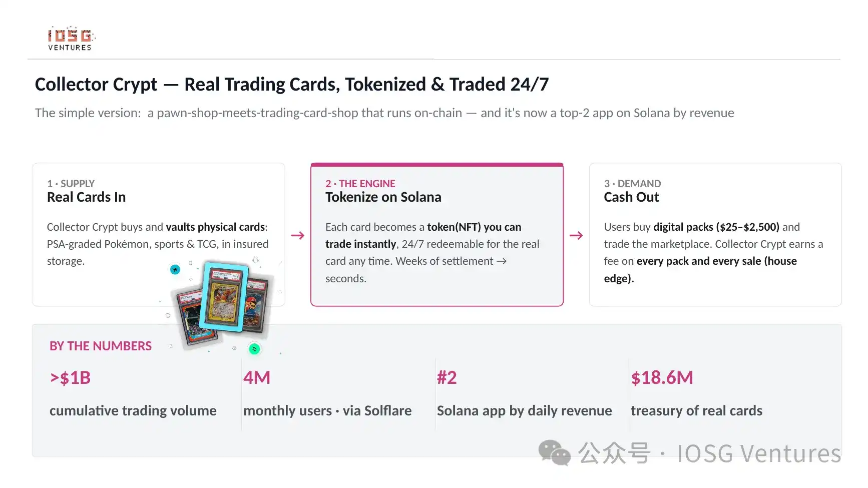Click the 4M monthly users figure
868x488 pixels.
[x=257, y=377]
